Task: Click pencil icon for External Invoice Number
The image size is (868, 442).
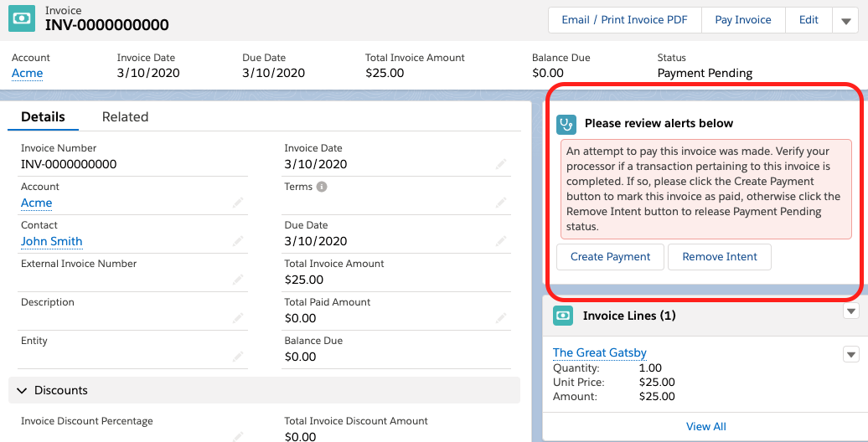Action: (238, 280)
